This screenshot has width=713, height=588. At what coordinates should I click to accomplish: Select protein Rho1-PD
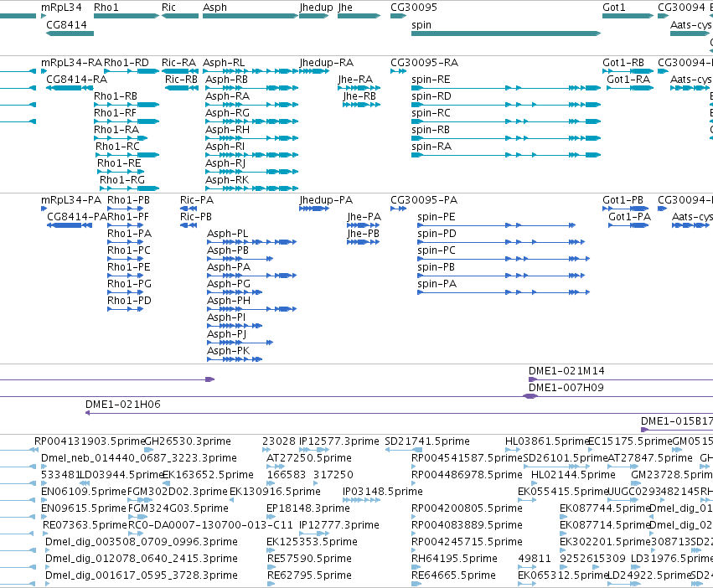(125, 309)
